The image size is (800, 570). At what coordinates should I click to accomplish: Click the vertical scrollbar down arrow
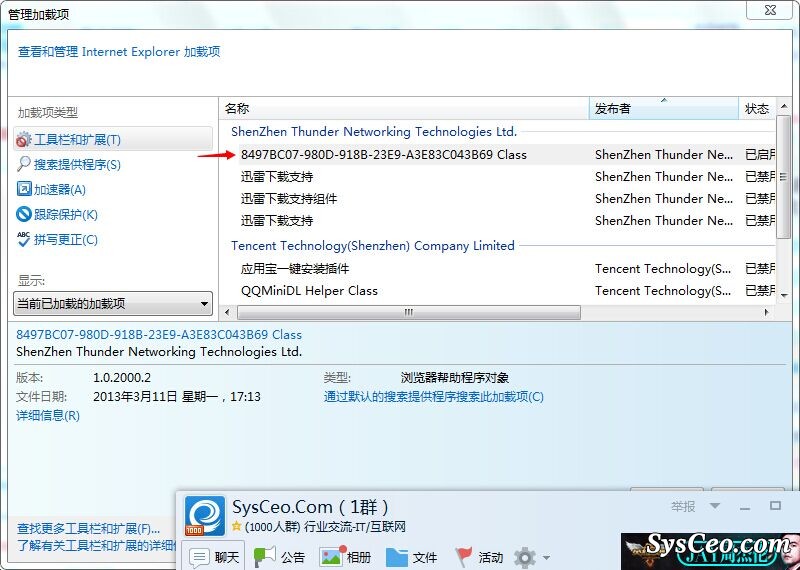(x=783, y=294)
